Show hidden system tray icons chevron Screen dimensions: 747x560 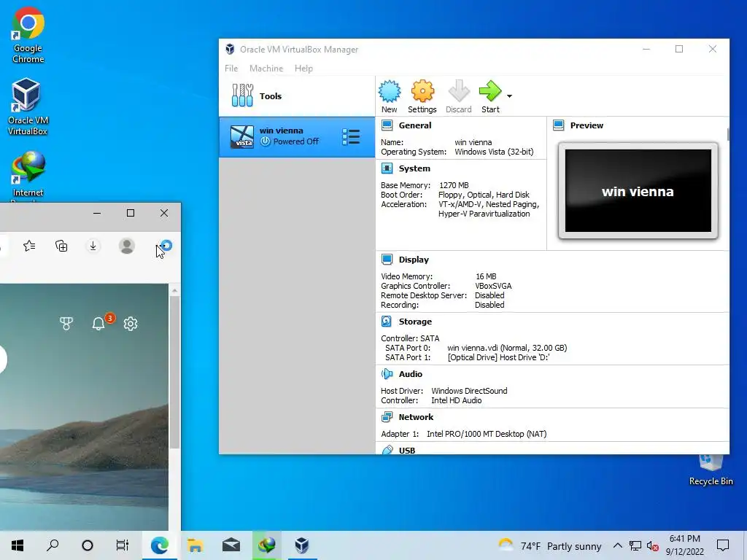tap(617, 545)
